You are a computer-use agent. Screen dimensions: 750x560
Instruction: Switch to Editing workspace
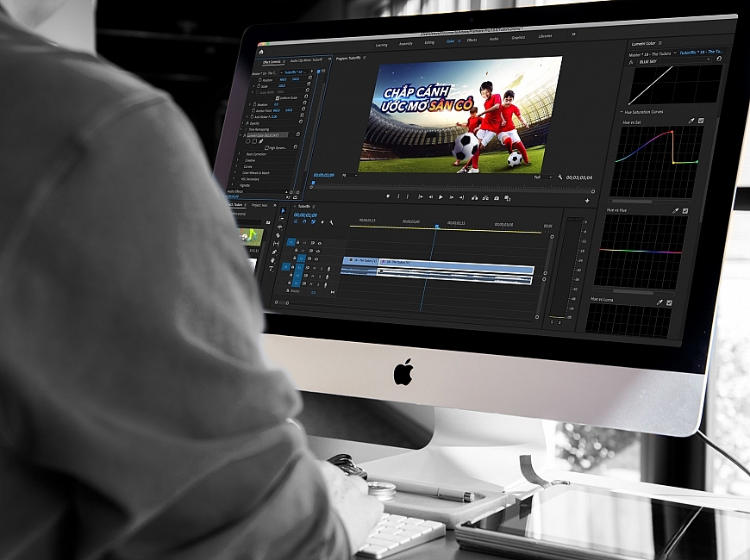click(429, 42)
